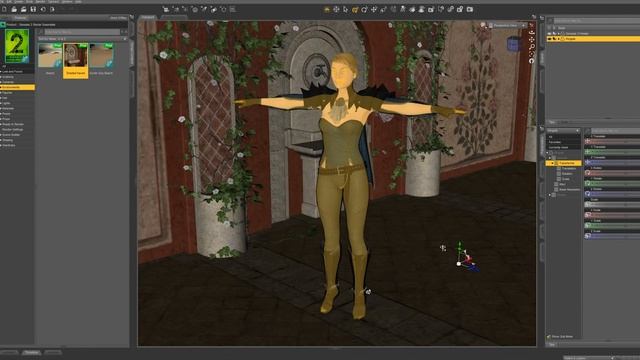Image resolution: width=640 pixels, height=360 pixels.
Task: Click the viewport Orbit control icon
Action: click(531, 32)
